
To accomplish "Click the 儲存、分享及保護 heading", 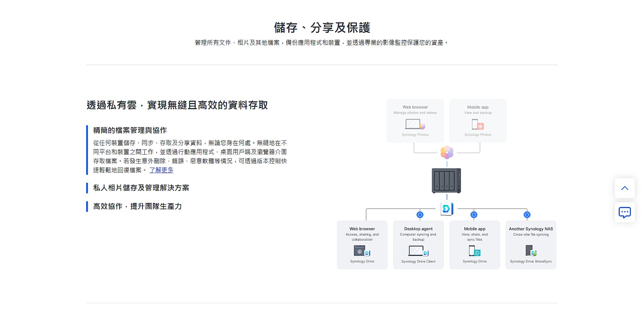I will [x=322, y=28].
